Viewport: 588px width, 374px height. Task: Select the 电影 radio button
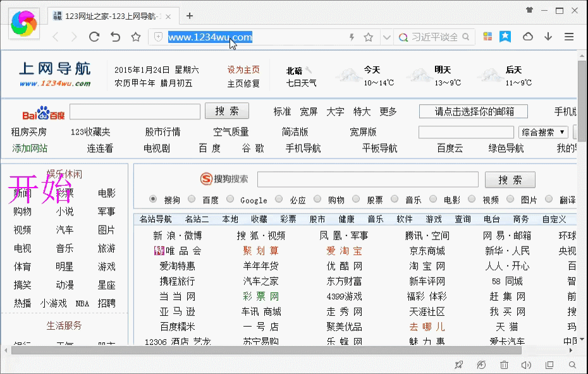coord(433,199)
